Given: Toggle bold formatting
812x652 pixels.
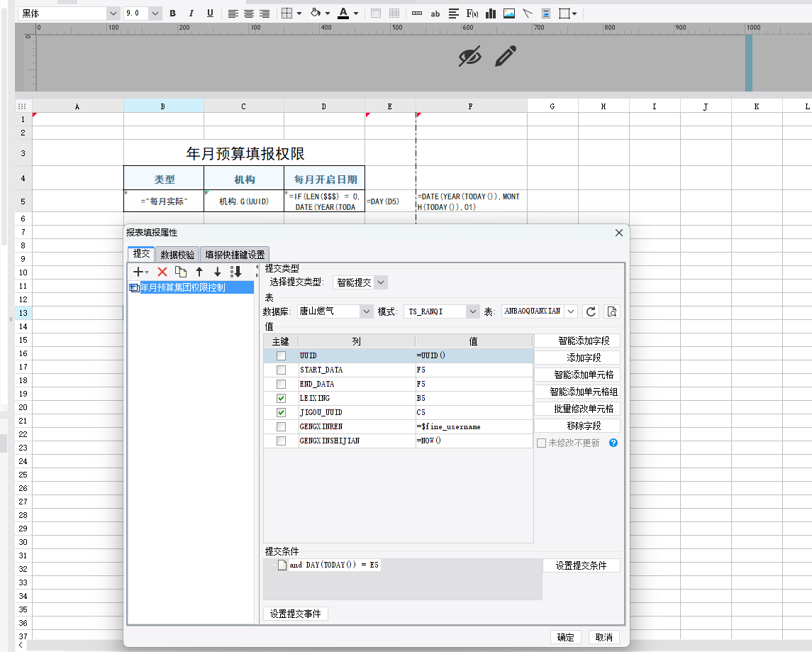Looking at the screenshot, I should [173, 13].
